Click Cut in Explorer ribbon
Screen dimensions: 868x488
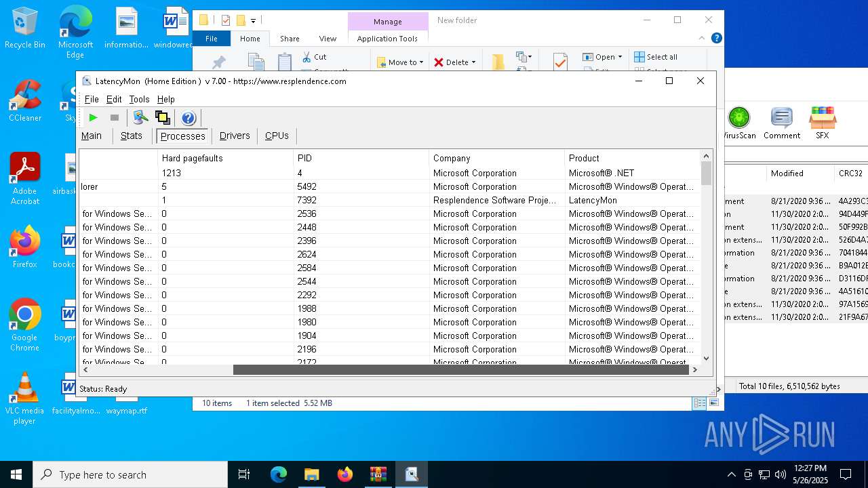(314, 57)
